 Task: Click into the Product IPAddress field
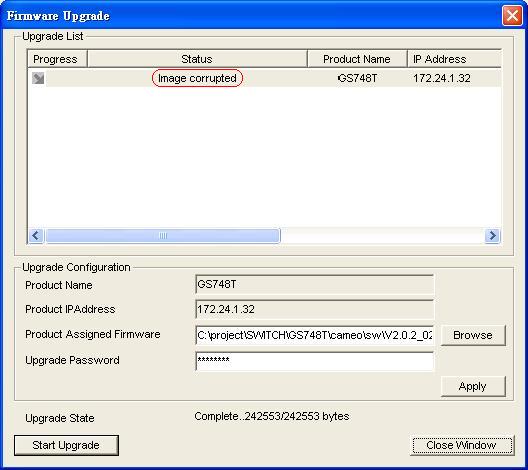(315, 309)
